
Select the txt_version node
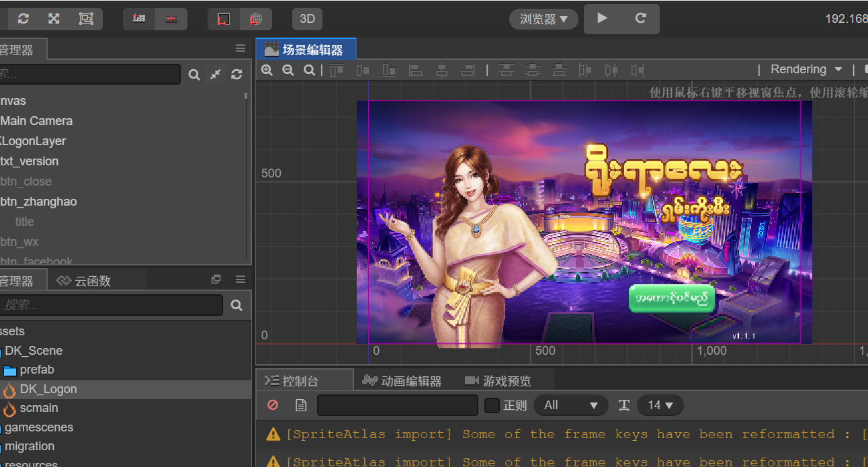pos(29,161)
